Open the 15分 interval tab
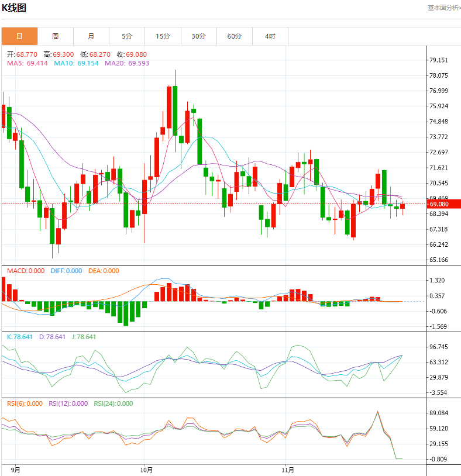This screenshot has height=476, width=461. [163, 36]
